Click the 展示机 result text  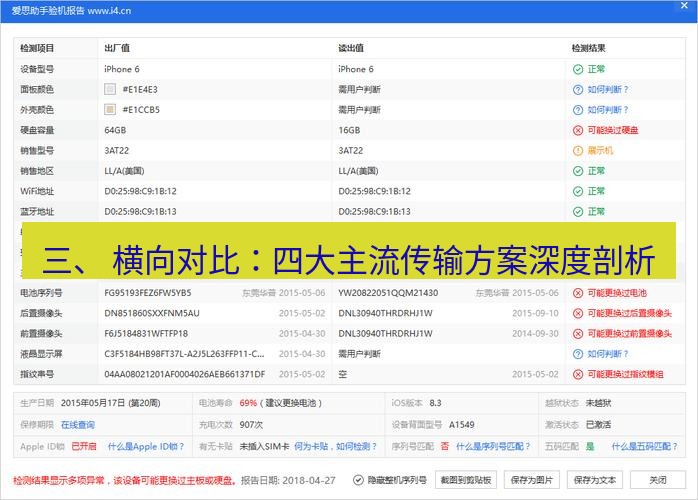(x=600, y=150)
